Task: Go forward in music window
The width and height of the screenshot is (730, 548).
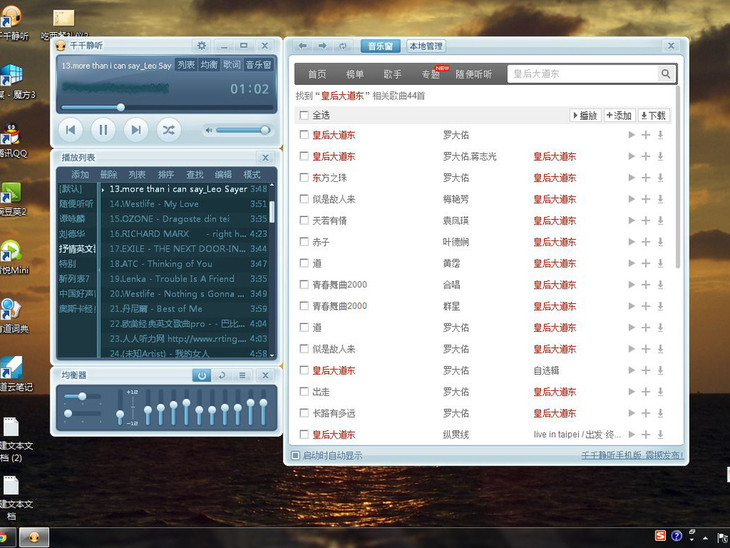Action: (323, 46)
